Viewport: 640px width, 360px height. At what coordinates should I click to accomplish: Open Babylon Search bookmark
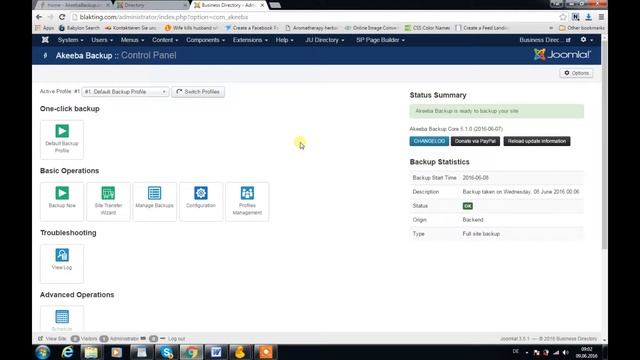pos(79,28)
